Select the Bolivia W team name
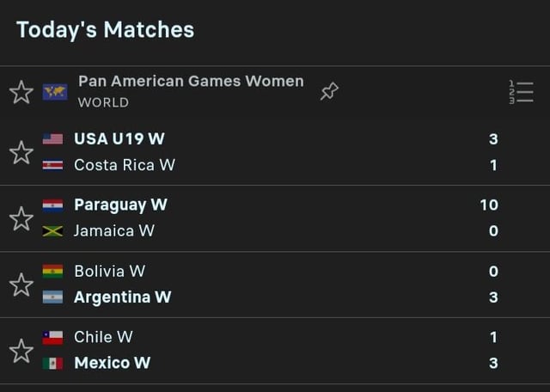550x392 pixels. point(109,272)
